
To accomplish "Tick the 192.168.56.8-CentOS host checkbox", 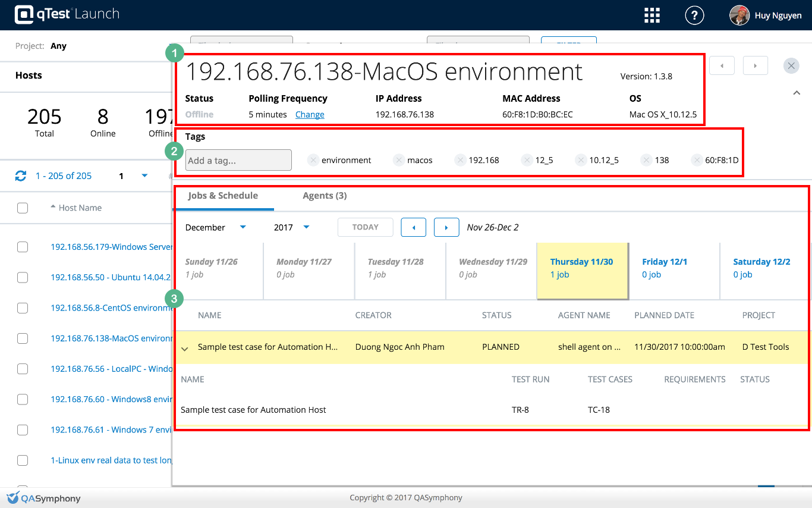I will 23,308.
